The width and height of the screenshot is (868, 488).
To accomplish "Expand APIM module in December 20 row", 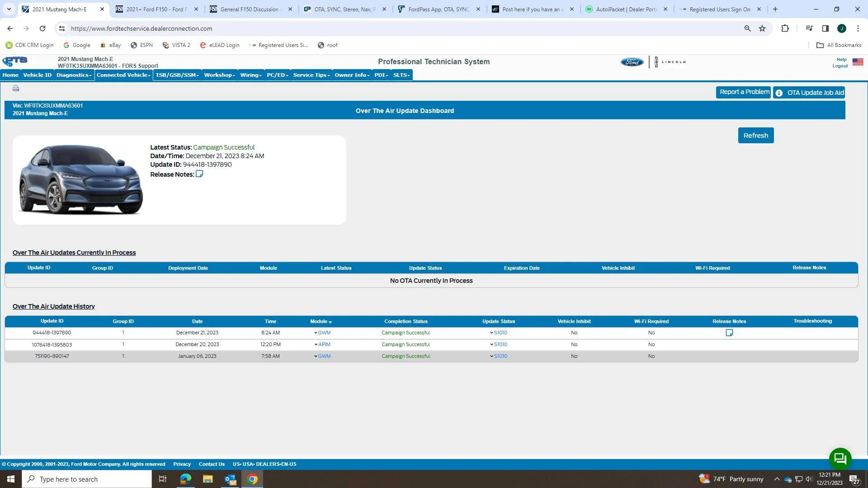I will pyautogui.click(x=322, y=344).
